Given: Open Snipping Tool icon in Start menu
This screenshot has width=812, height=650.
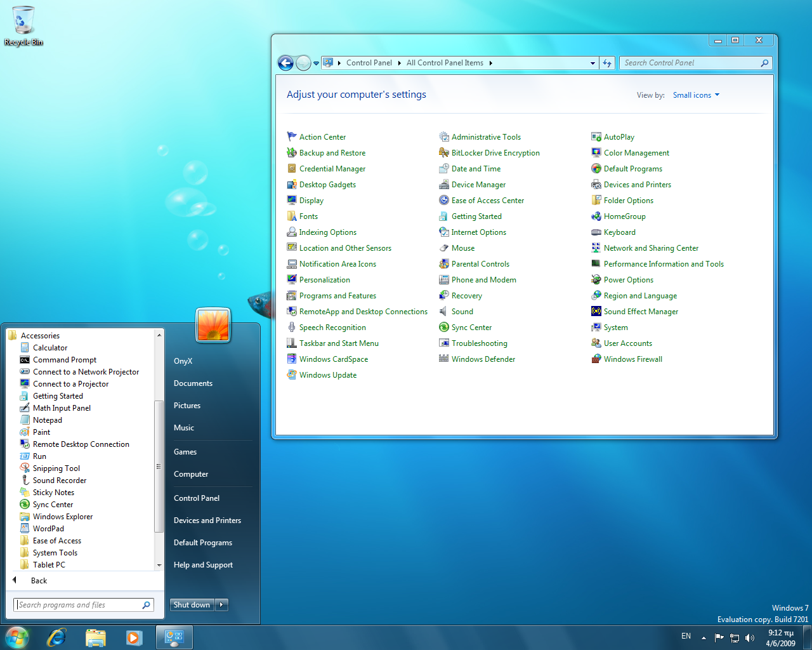Looking at the screenshot, I should (x=25, y=468).
